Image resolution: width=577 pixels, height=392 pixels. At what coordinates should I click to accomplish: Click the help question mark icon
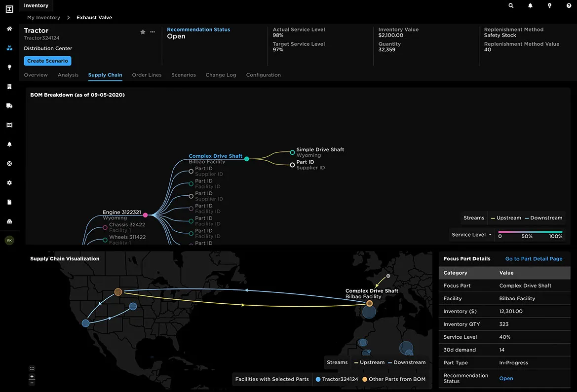click(x=569, y=6)
